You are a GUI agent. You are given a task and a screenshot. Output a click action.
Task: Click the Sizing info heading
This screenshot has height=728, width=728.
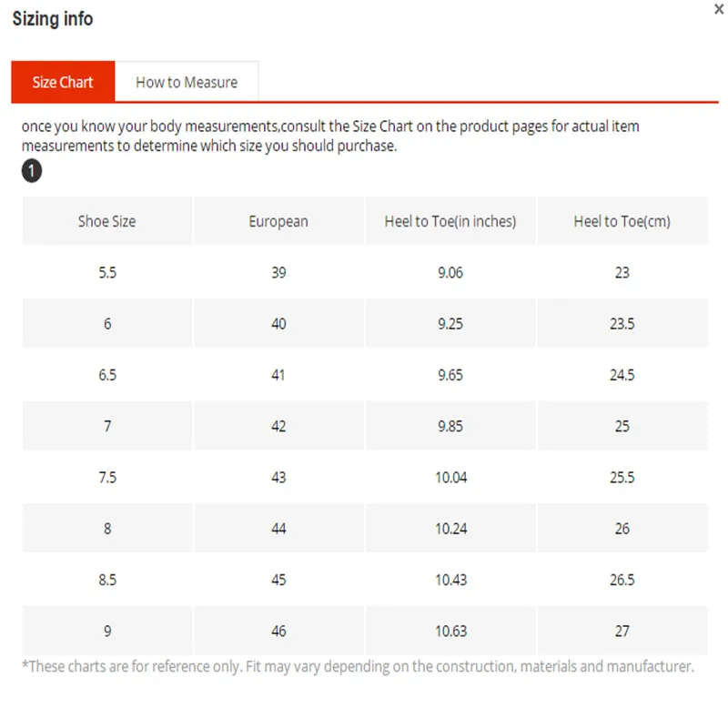point(53,18)
